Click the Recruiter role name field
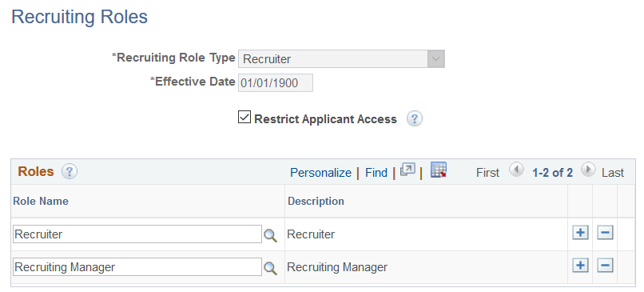 (137, 234)
